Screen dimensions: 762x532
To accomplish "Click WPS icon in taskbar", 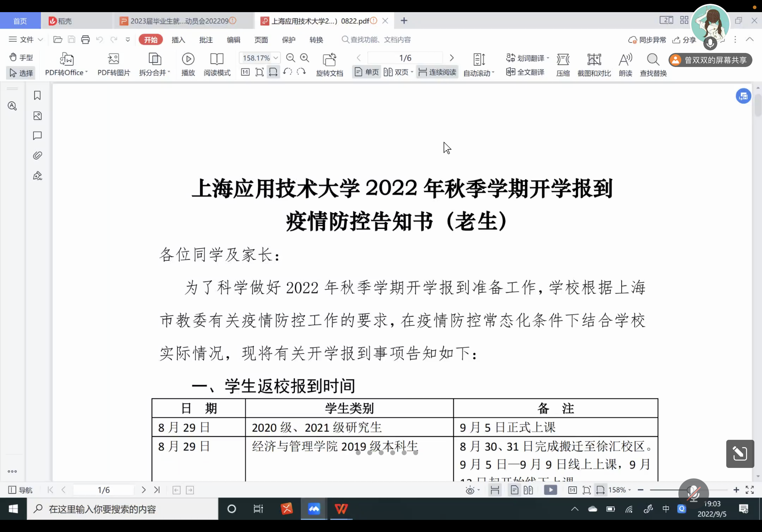I will 341,509.
